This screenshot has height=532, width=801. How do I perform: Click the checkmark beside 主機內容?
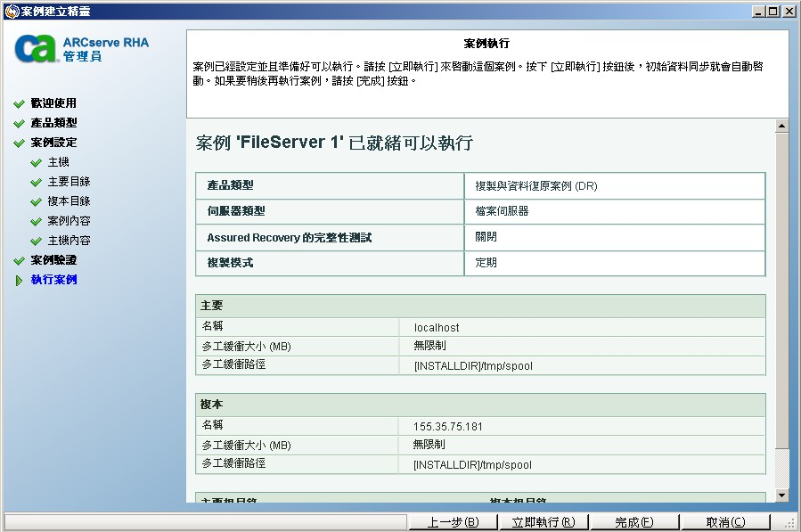coord(34,240)
